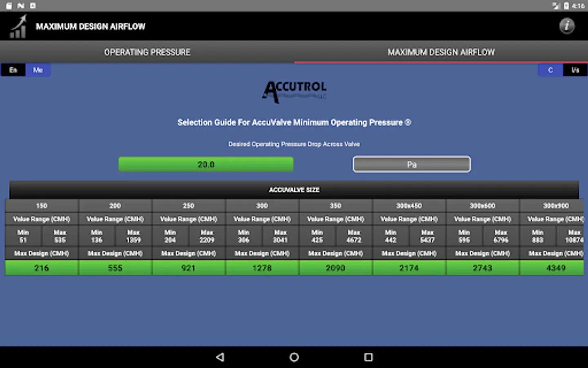588x368 pixels.
Task: Select the 150 AccuValve size header
Action: pyautogui.click(x=42, y=206)
